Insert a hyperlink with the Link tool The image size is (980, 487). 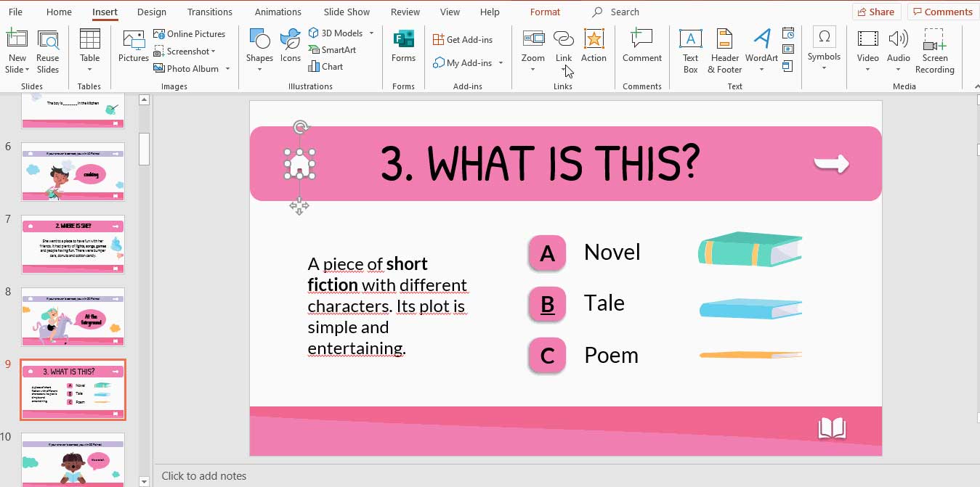(x=564, y=45)
